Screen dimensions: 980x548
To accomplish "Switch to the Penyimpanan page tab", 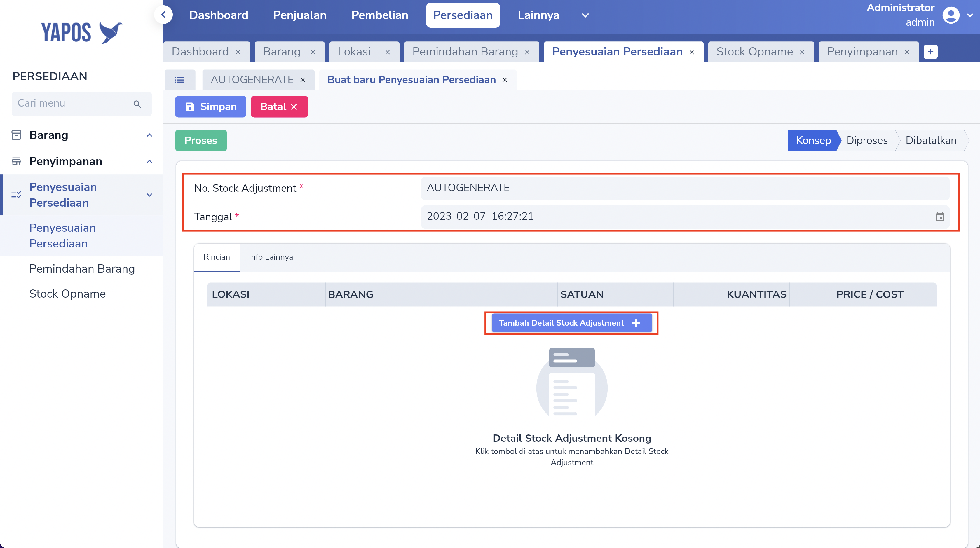I will pos(862,52).
